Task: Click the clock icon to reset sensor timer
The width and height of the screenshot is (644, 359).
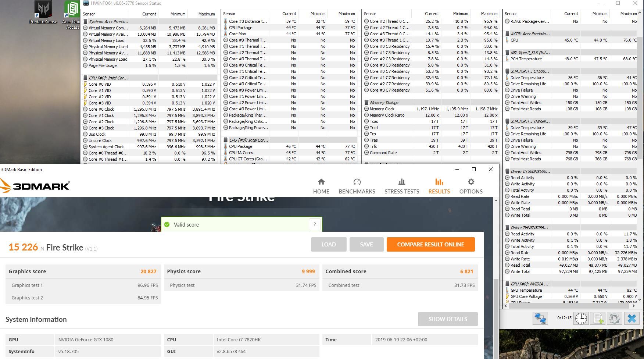Action: pos(581,318)
